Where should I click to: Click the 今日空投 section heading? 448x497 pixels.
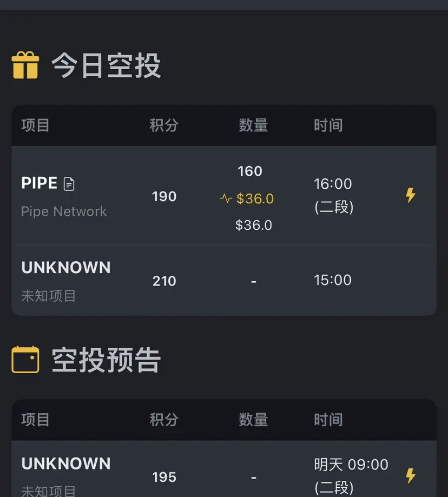(x=106, y=65)
